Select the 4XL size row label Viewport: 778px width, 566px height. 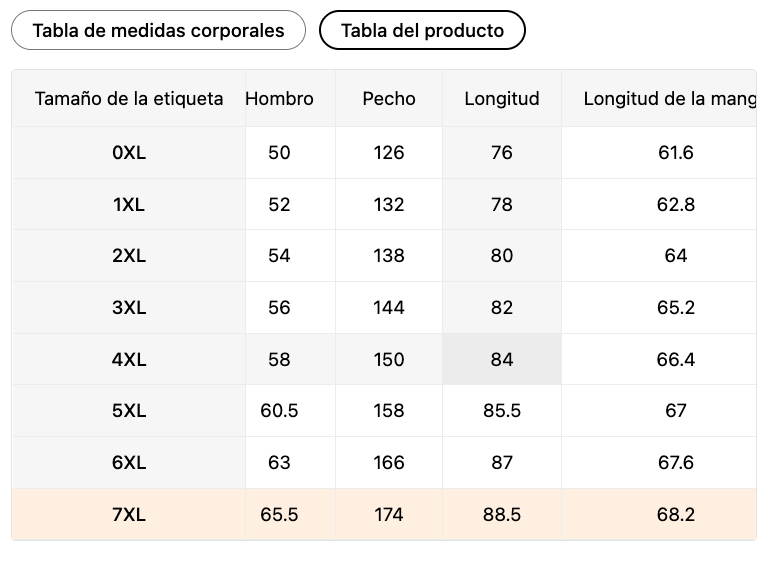[x=129, y=359]
